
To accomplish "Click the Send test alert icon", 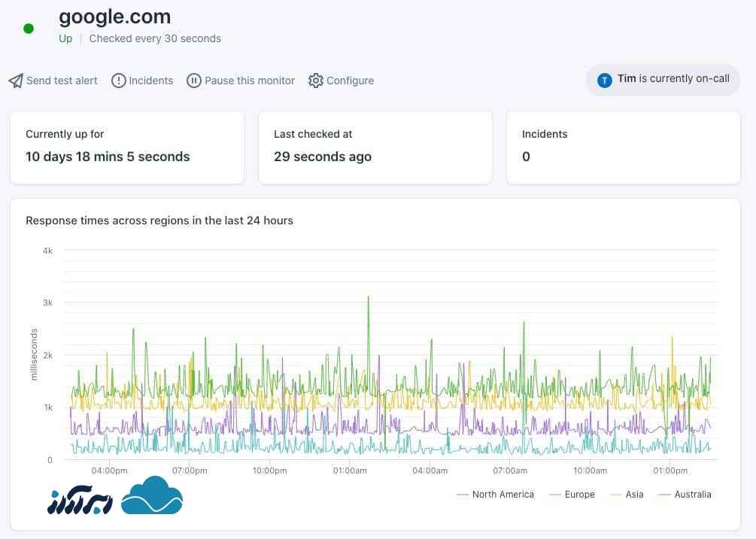I will [x=15, y=81].
